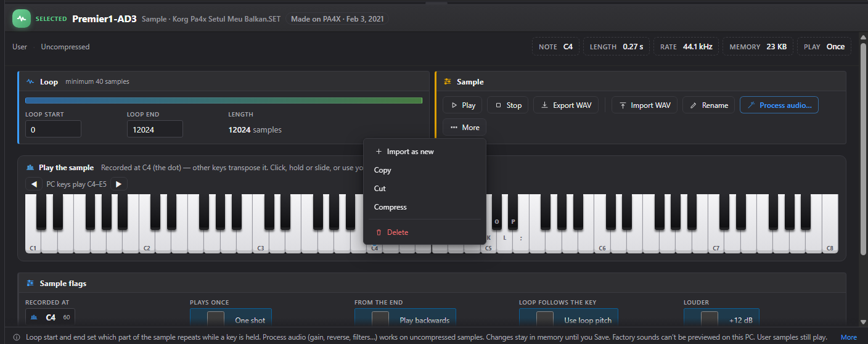Click the info icon in status bar

click(17, 337)
